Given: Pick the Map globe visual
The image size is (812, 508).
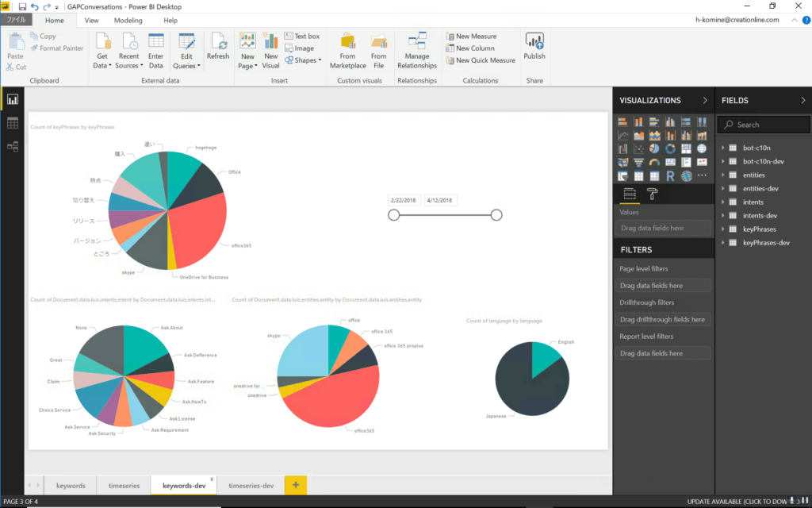Looking at the screenshot, I should coord(702,148).
